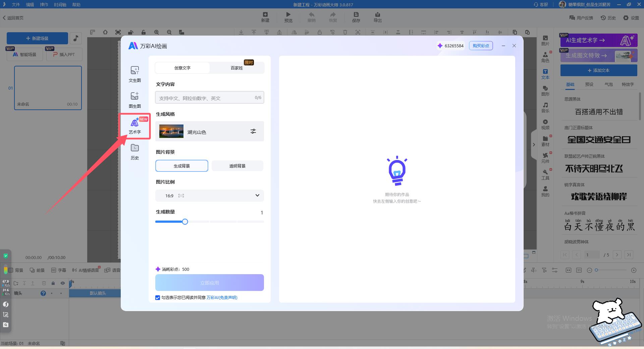
Task: Open the 图生图 image-to-image section
Action: pyautogui.click(x=135, y=100)
